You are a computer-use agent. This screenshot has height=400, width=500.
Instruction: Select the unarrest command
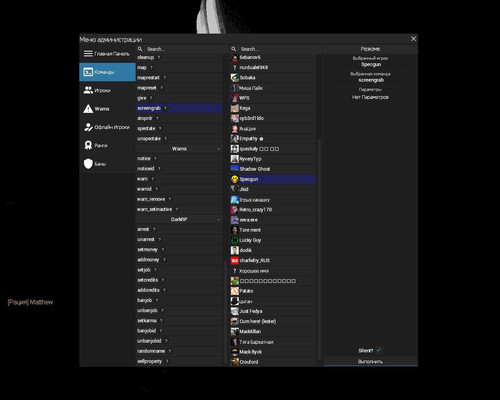click(x=179, y=239)
